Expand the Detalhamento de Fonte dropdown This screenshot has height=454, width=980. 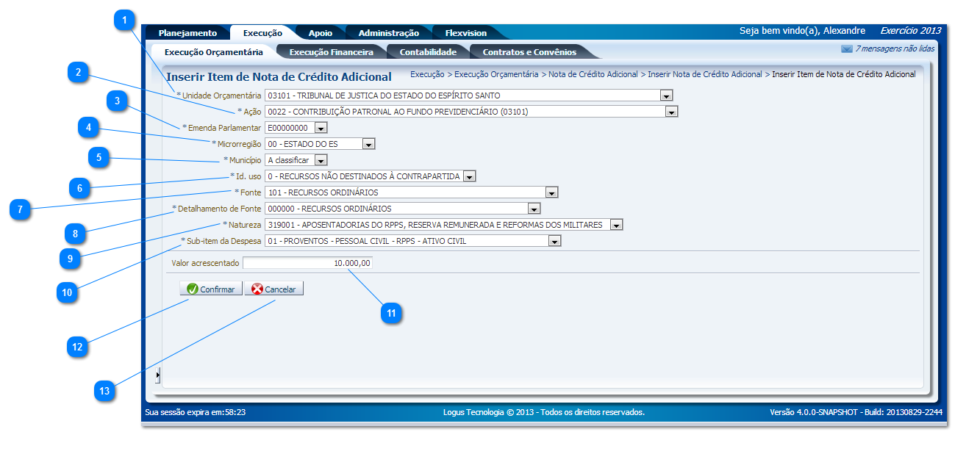[534, 209]
